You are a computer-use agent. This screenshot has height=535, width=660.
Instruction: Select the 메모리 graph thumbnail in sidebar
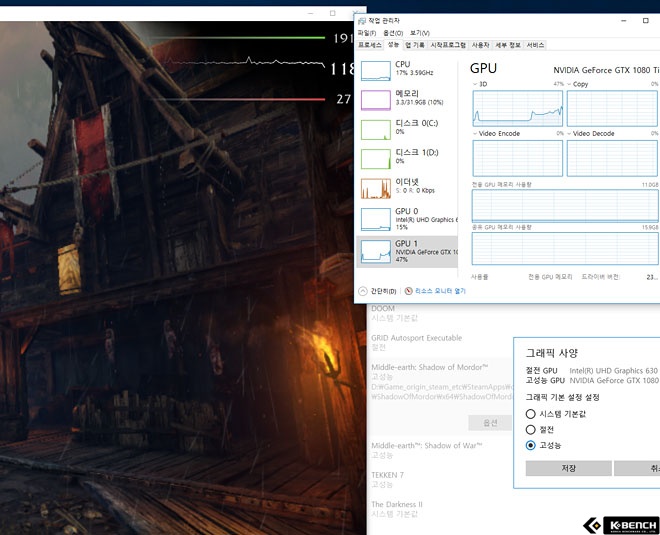(375, 100)
